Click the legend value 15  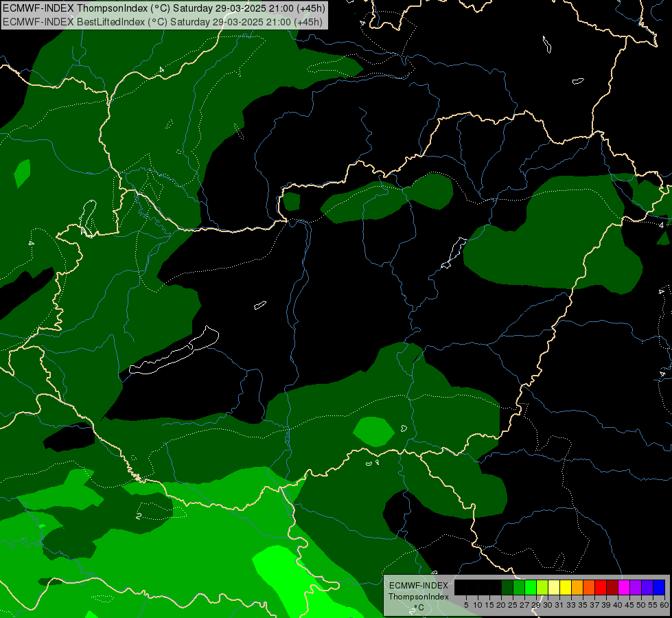(489, 605)
